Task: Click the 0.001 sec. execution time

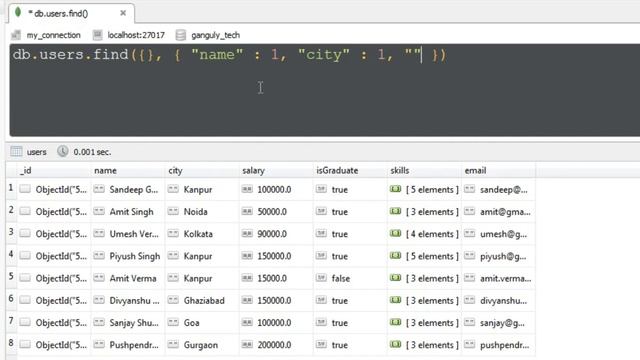Action: [x=92, y=152]
